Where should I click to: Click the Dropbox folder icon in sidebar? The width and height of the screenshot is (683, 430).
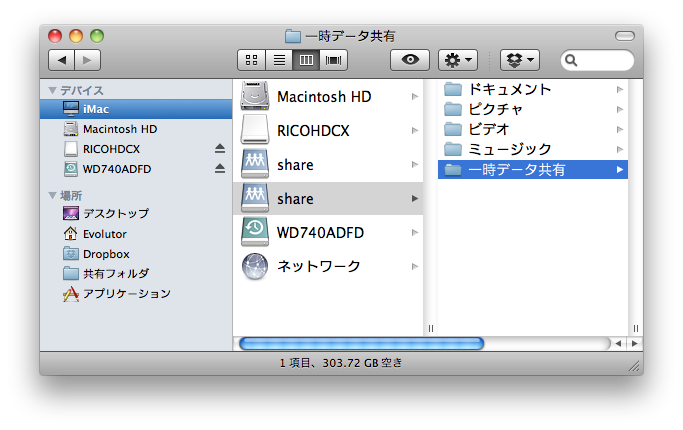[x=71, y=253]
